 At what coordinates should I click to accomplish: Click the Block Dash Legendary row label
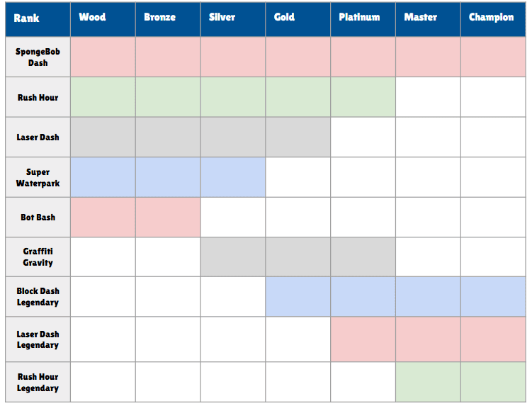pyautogui.click(x=38, y=297)
